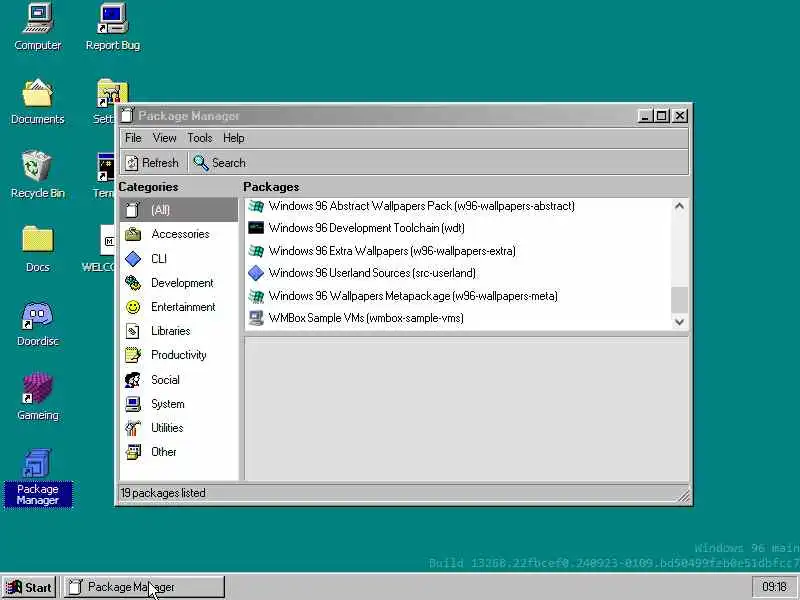Open the File menu

tap(133, 138)
